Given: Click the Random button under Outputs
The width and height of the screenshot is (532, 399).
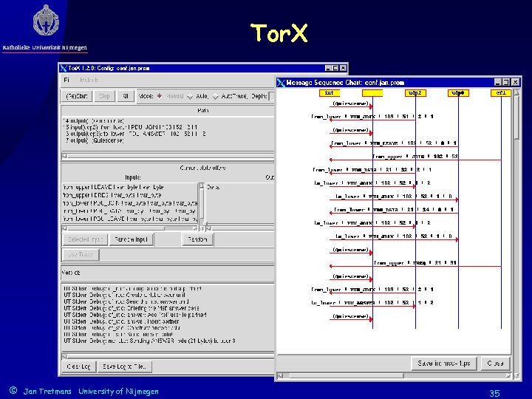Looking at the screenshot, I should coord(197,239).
